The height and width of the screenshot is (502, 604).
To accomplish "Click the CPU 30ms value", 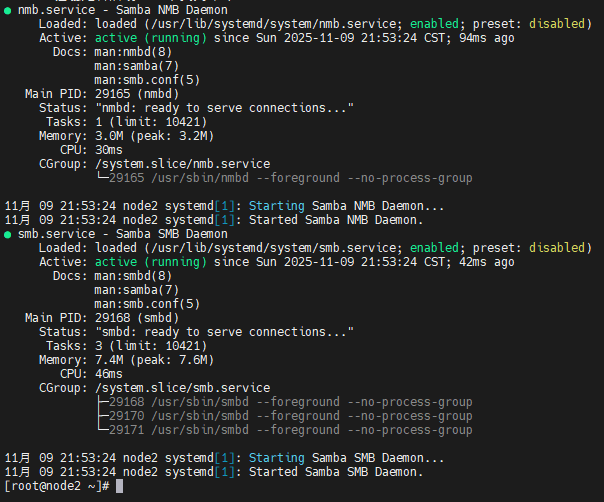I will tap(109, 150).
